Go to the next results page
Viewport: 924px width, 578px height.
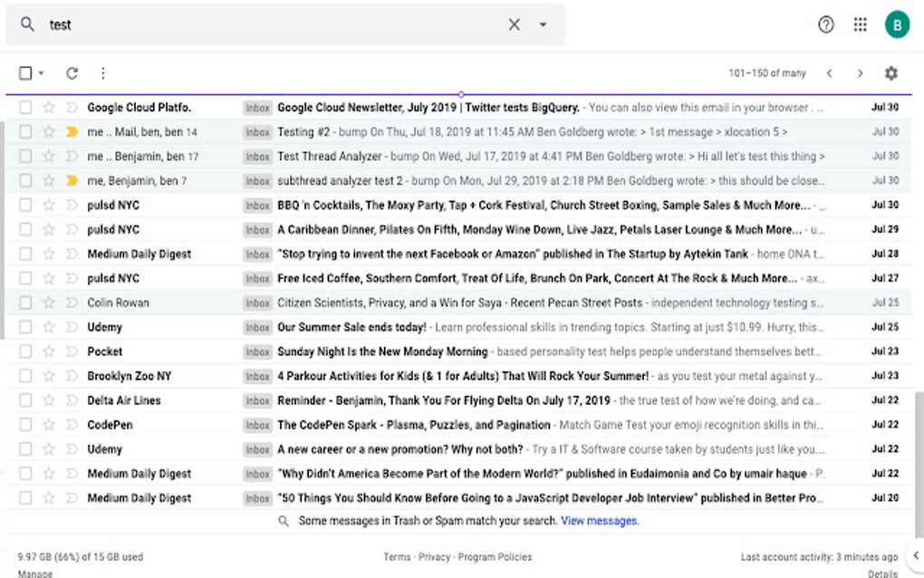pyautogui.click(x=859, y=72)
